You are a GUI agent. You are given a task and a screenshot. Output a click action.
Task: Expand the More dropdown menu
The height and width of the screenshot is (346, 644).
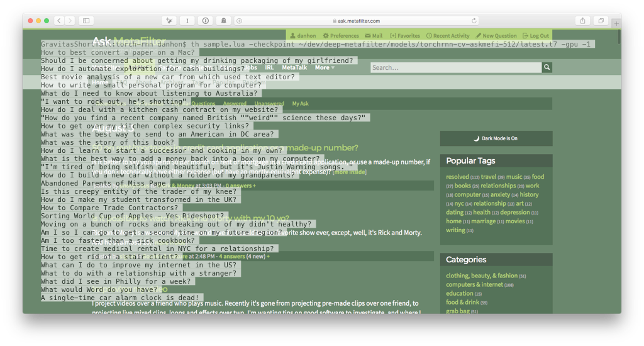pos(325,67)
